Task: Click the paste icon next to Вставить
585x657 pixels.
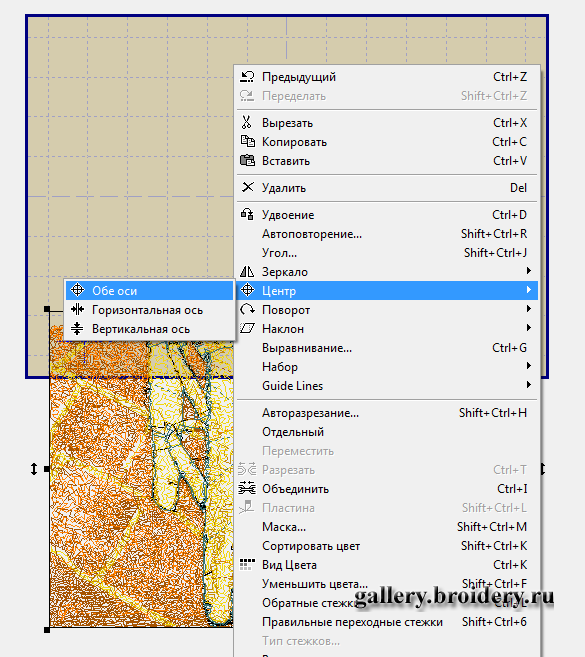Action: (247, 160)
